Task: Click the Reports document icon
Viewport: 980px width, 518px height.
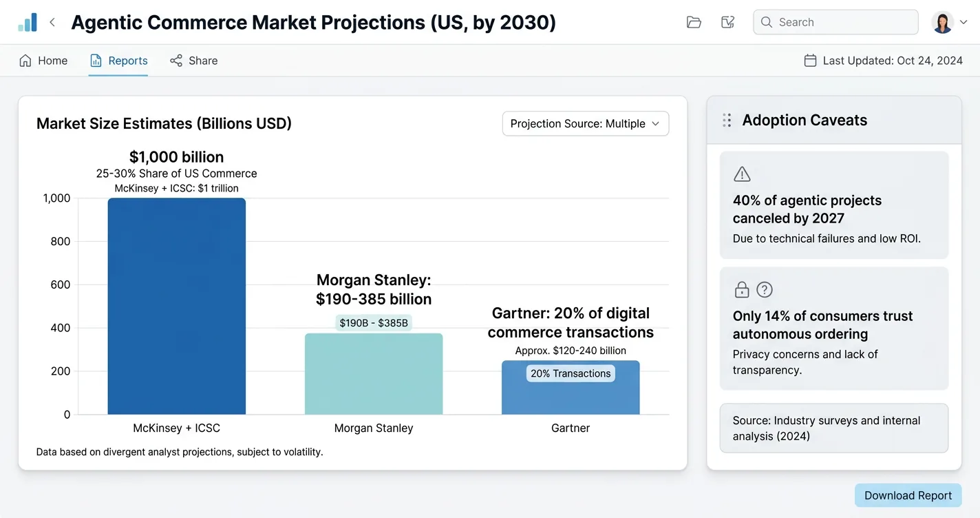Action: (96, 61)
